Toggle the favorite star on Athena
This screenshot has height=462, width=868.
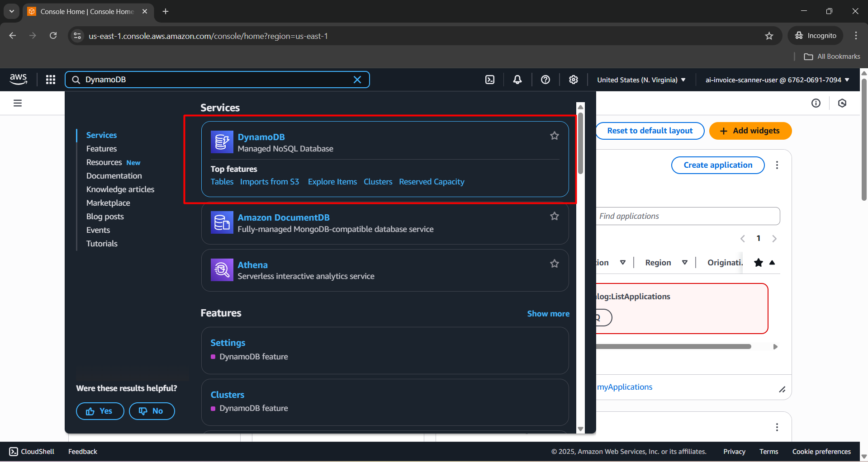(x=555, y=264)
